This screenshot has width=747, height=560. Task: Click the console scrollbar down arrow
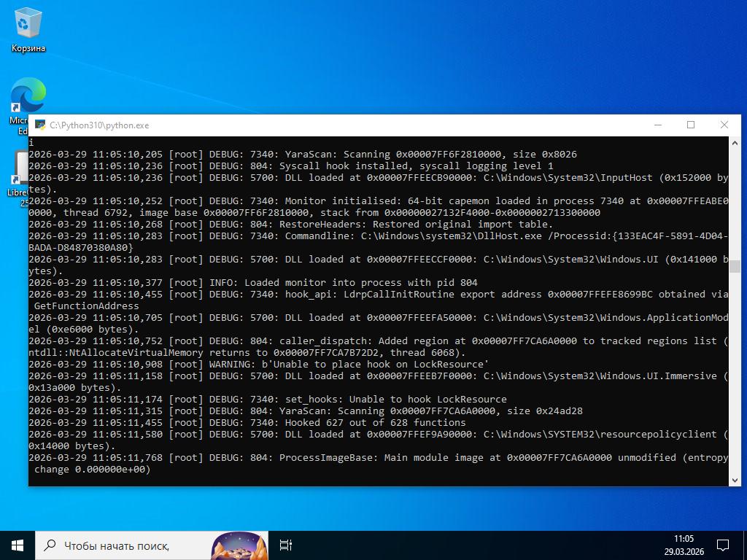(735, 479)
